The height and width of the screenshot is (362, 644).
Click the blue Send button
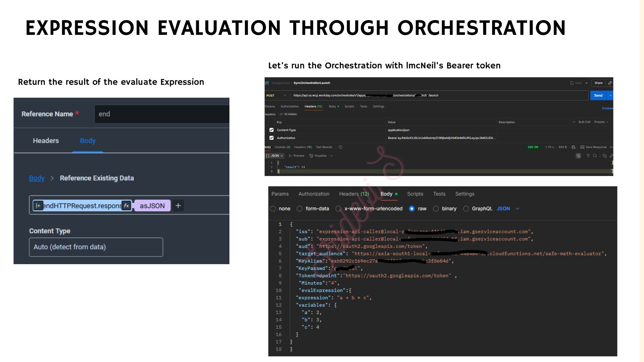point(598,96)
